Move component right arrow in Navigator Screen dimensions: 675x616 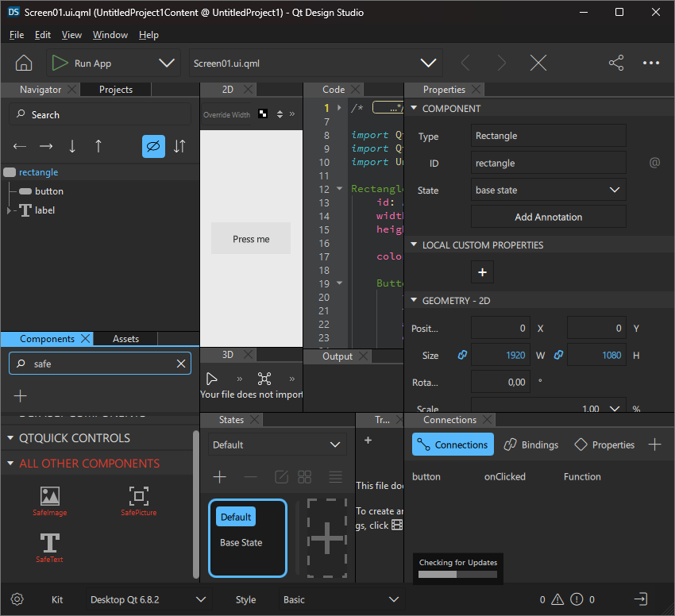click(46, 146)
